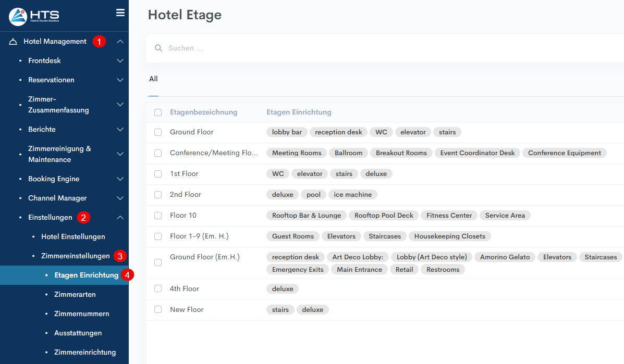Image resolution: width=624 pixels, height=364 pixels.
Task: Switch to the All tab
Action: (153, 79)
